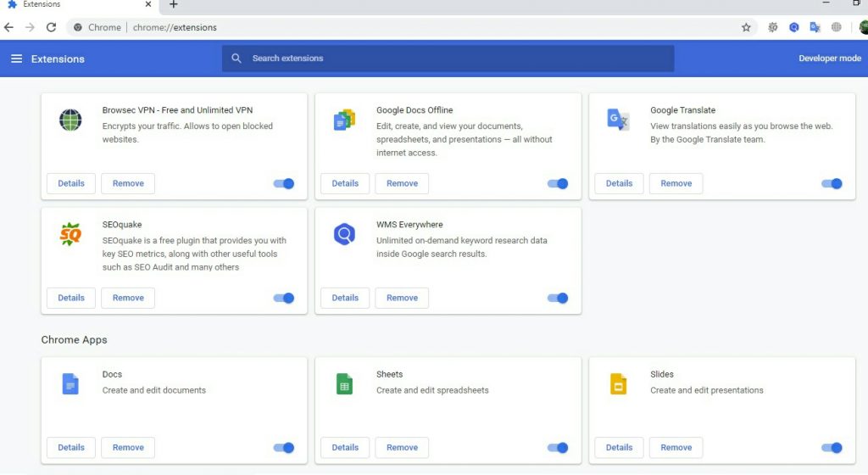Image resolution: width=868 pixels, height=475 pixels.
Task: Click the Developer mode label
Action: 829,59
